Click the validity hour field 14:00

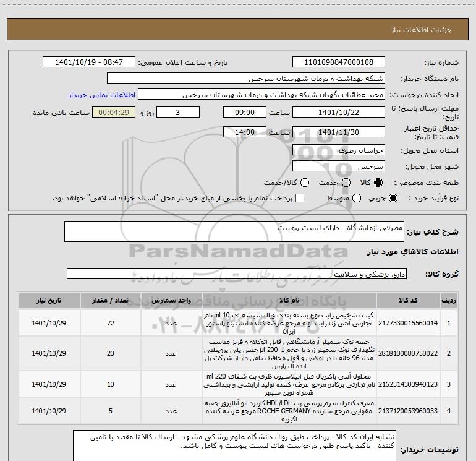coord(245,132)
